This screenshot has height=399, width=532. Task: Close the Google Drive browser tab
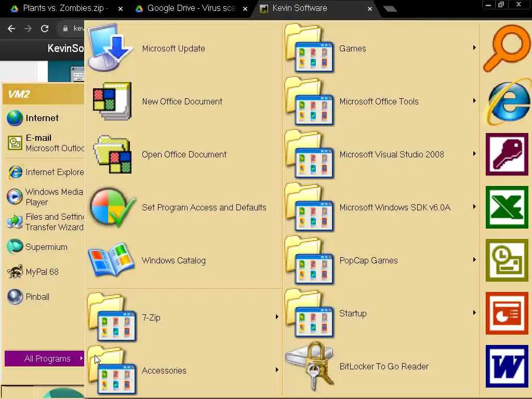click(x=245, y=9)
